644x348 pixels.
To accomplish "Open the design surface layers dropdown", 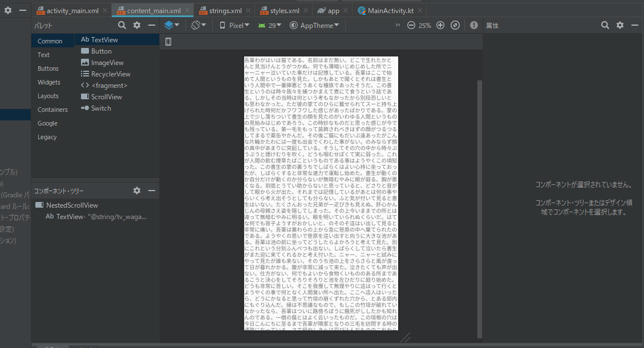I will tap(172, 26).
